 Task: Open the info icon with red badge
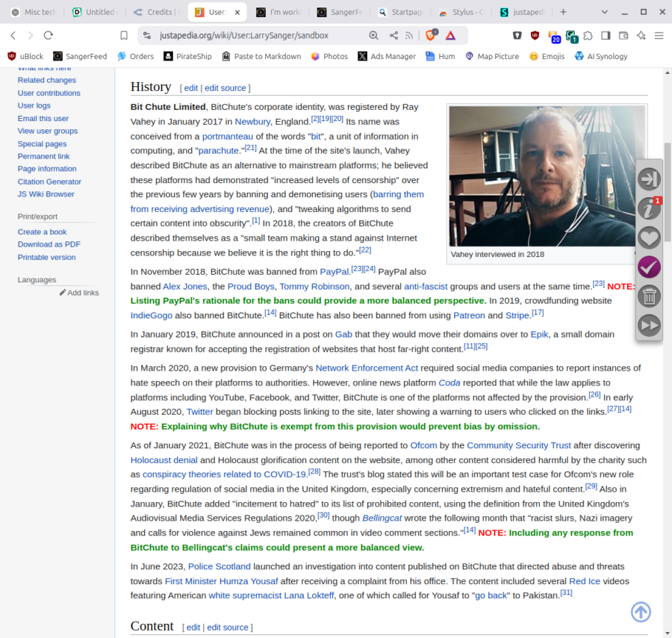pyautogui.click(x=649, y=208)
